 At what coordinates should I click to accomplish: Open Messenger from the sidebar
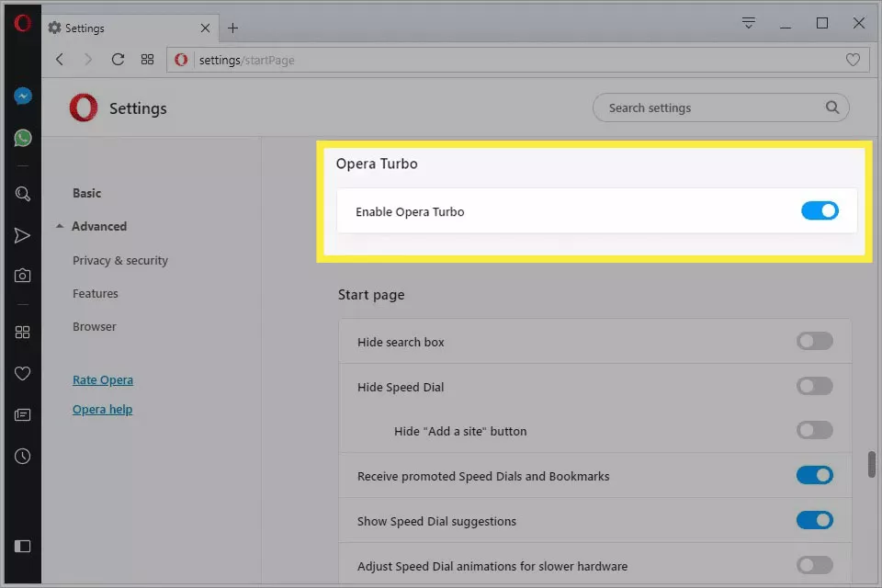pos(23,96)
